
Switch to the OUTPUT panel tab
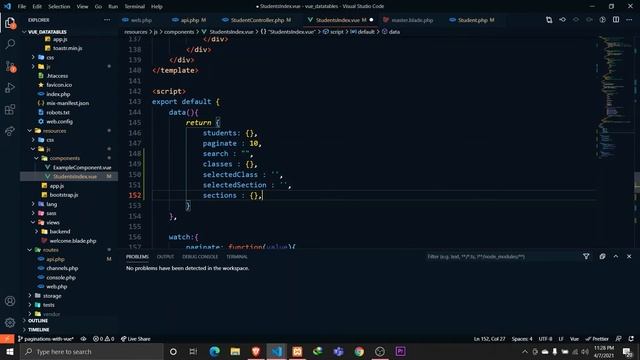(165, 256)
